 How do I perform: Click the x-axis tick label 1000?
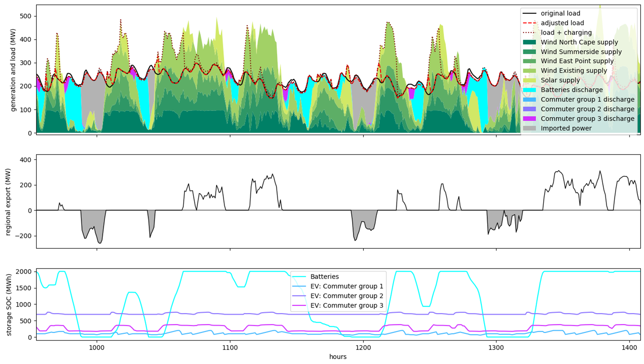[x=97, y=347]
